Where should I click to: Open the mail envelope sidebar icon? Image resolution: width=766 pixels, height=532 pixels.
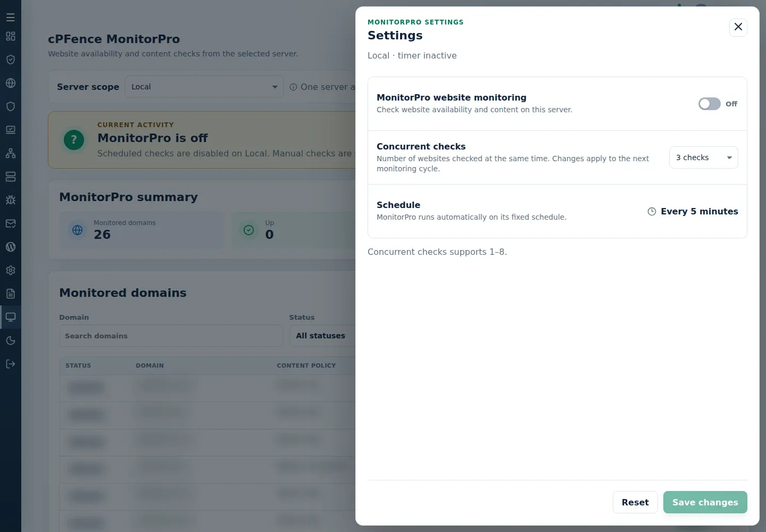pos(11,223)
